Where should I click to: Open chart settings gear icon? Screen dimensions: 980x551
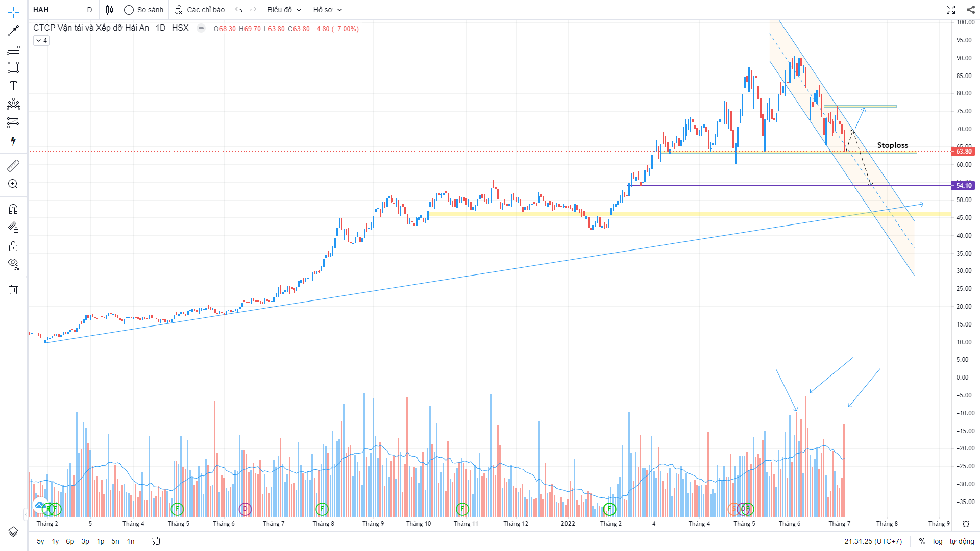[966, 524]
